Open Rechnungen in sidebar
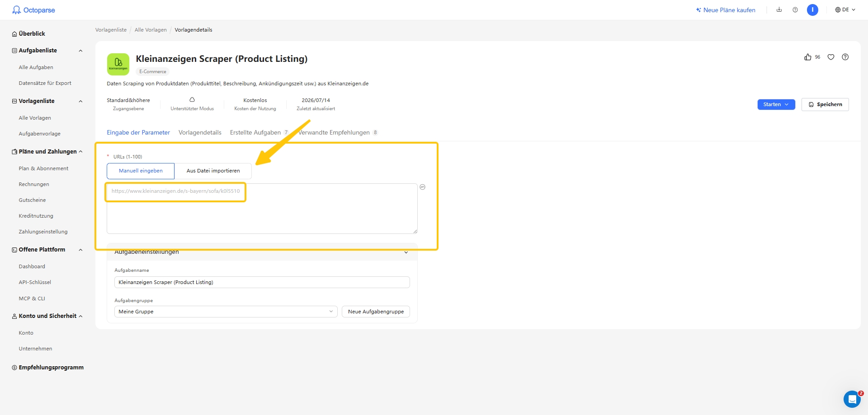Image resolution: width=868 pixels, height=415 pixels. (34, 184)
